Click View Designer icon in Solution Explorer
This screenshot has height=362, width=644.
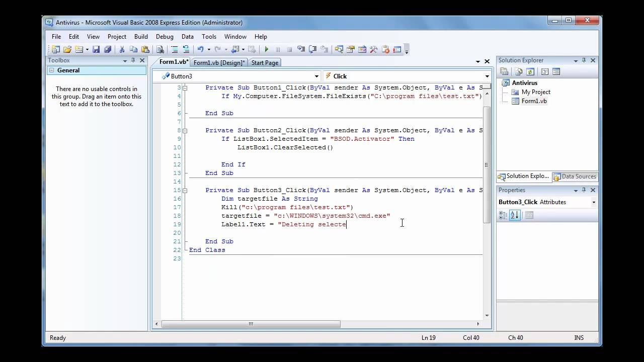[556, 72]
